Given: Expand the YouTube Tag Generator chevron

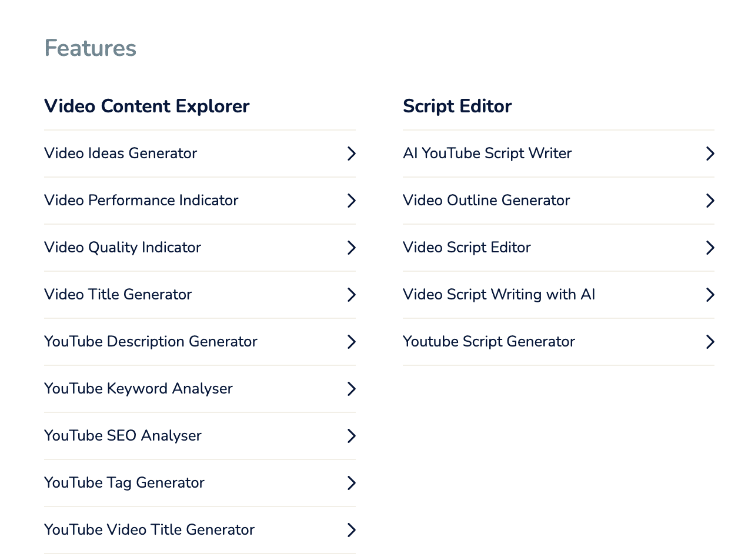Looking at the screenshot, I should pyautogui.click(x=351, y=483).
